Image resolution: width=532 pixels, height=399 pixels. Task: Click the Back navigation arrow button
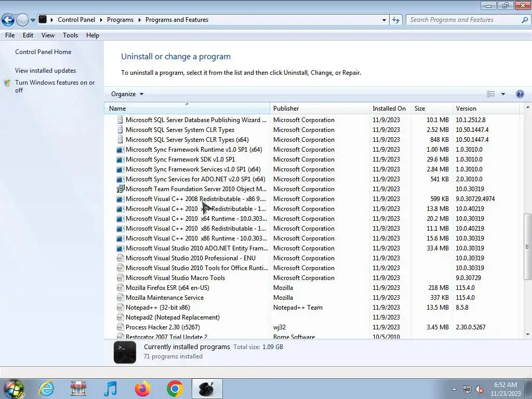[x=8, y=20]
